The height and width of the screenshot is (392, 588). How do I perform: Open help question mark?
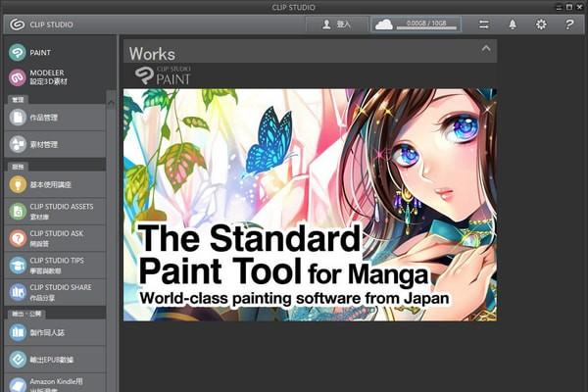point(569,24)
